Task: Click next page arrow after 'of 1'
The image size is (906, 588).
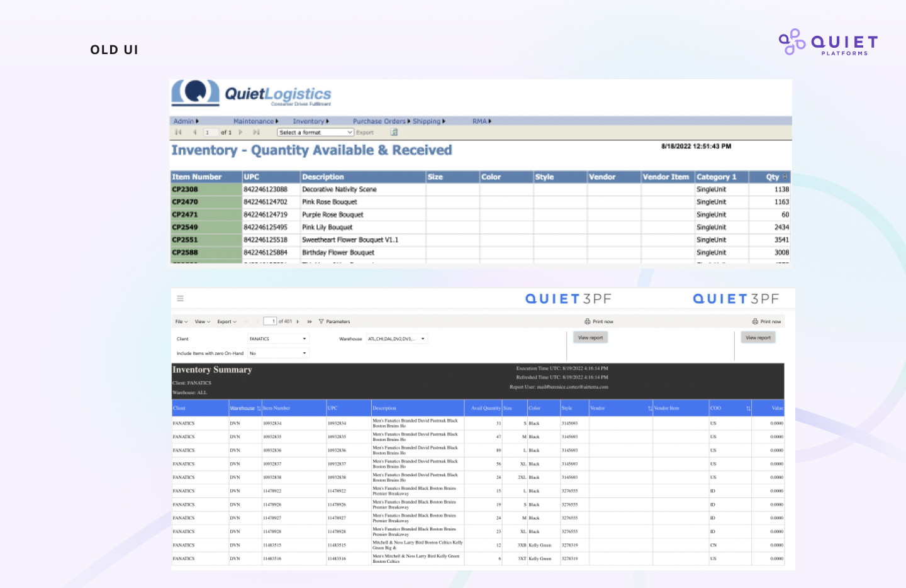Action: point(240,132)
